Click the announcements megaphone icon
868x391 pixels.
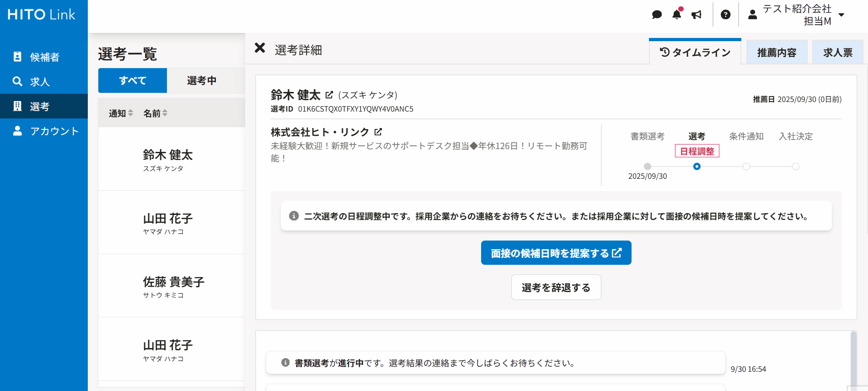coord(697,15)
